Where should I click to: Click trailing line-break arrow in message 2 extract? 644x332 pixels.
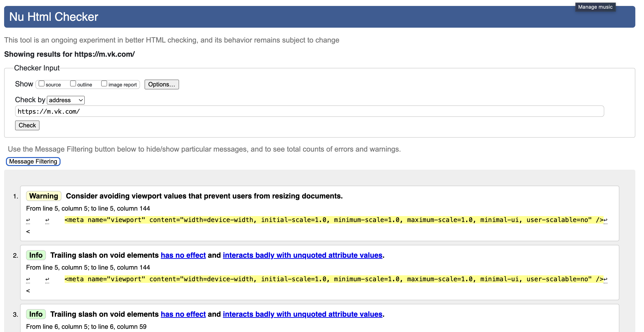point(605,279)
